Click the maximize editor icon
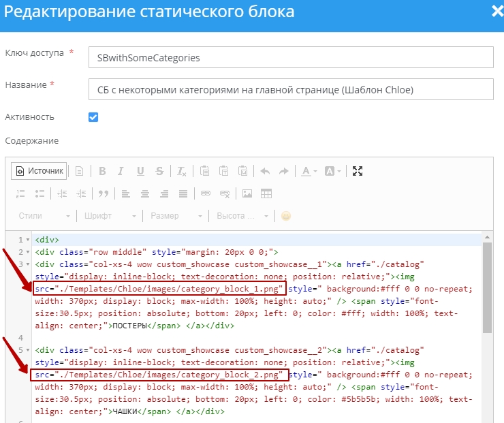 tap(358, 171)
